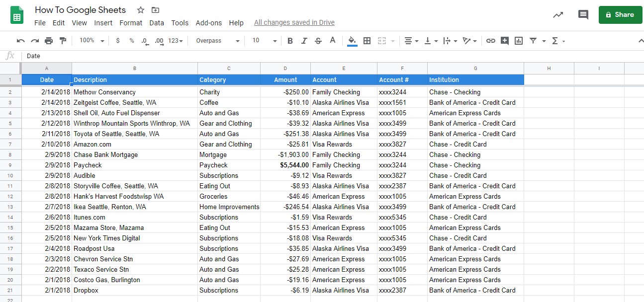Open the 100% zoom dropdown
Image resolution: width=644 pixels, height=302 pixels.
92,41
